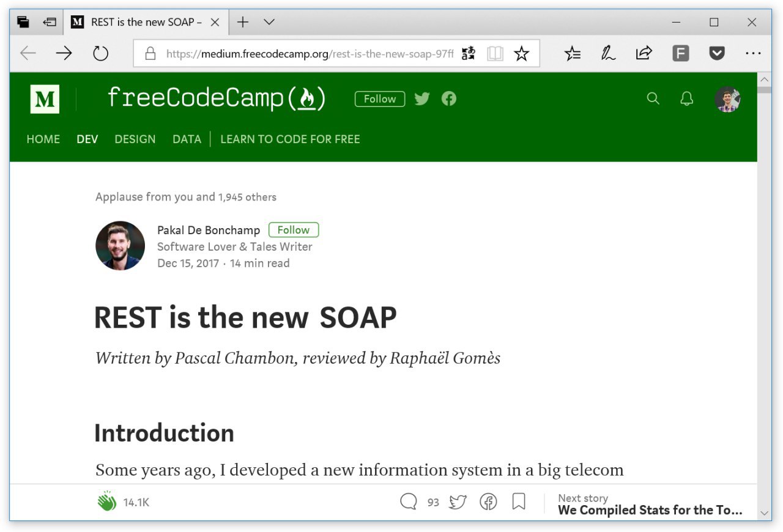
Task: Share story on Twitter from bottom bar
Action: 458,502
